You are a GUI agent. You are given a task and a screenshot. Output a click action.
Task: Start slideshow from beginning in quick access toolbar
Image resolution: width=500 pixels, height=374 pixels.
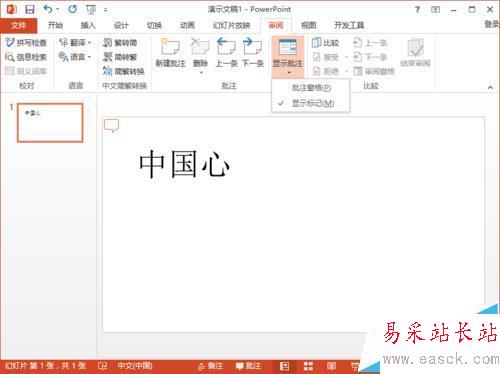[x=91, y=10]
